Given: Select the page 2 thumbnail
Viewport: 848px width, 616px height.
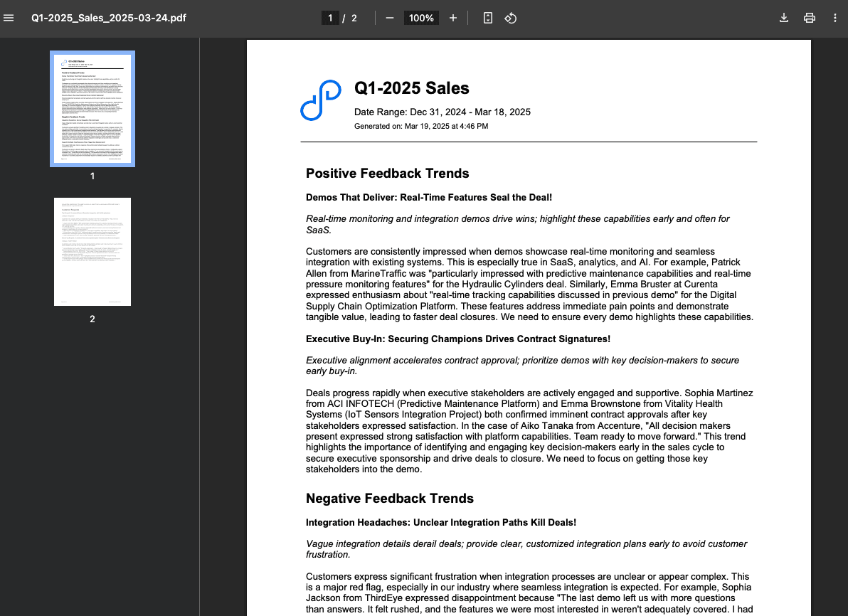Looking at the screenshot, I should (x=92, y=252).
